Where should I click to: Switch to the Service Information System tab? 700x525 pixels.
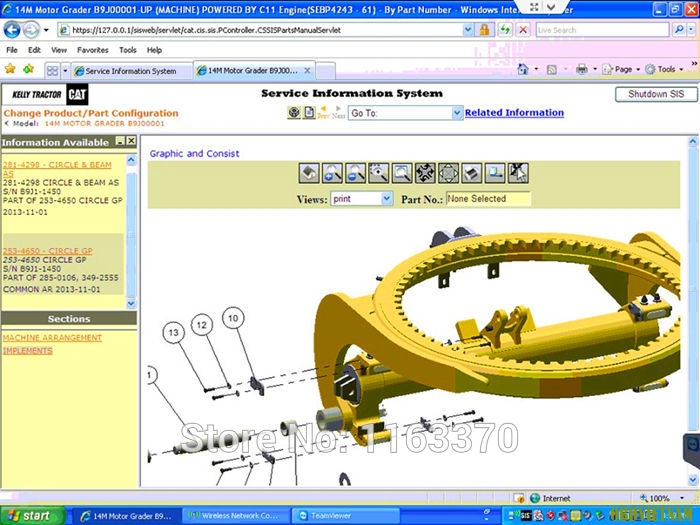pyautogui.click(x=131, y=71)
